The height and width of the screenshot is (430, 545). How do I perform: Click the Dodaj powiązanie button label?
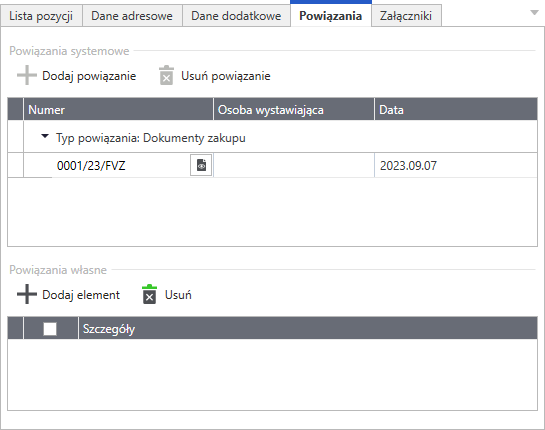[89, 76]
